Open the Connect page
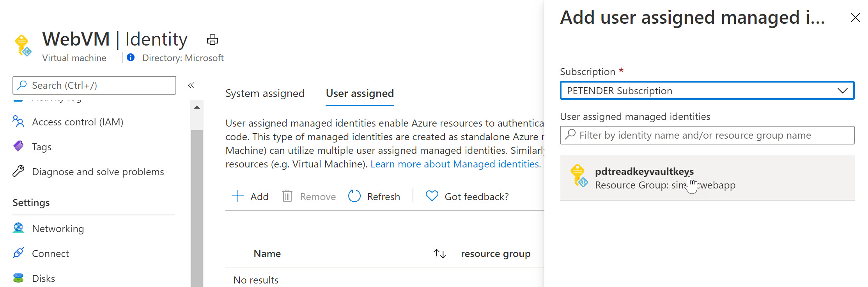868x287 pixels. click(x=50, y=254)
